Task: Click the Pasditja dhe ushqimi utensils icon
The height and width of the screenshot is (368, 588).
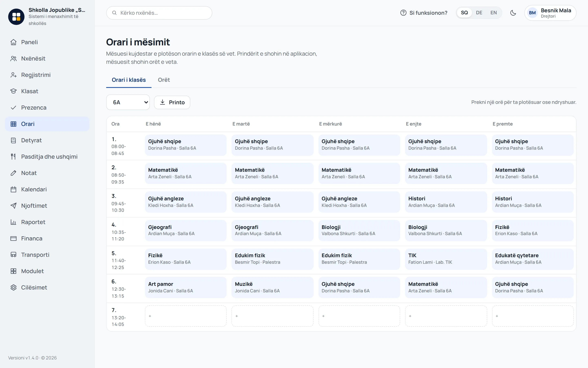Action: pyautogui.click(x=14, y=156)
